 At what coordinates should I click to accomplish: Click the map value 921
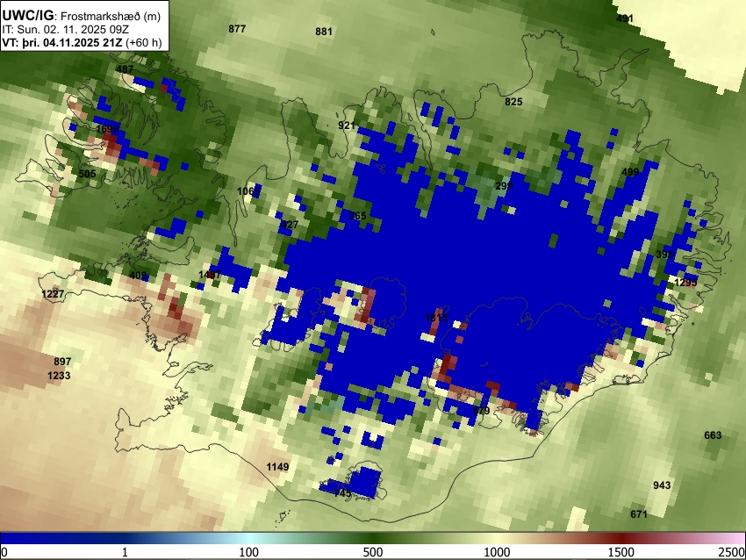(x=347, y=126)
